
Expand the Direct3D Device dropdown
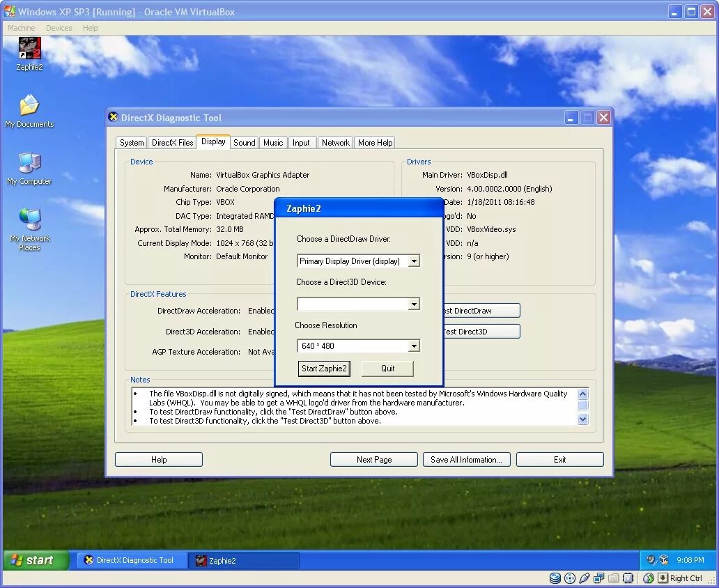[x=414, y=304]
